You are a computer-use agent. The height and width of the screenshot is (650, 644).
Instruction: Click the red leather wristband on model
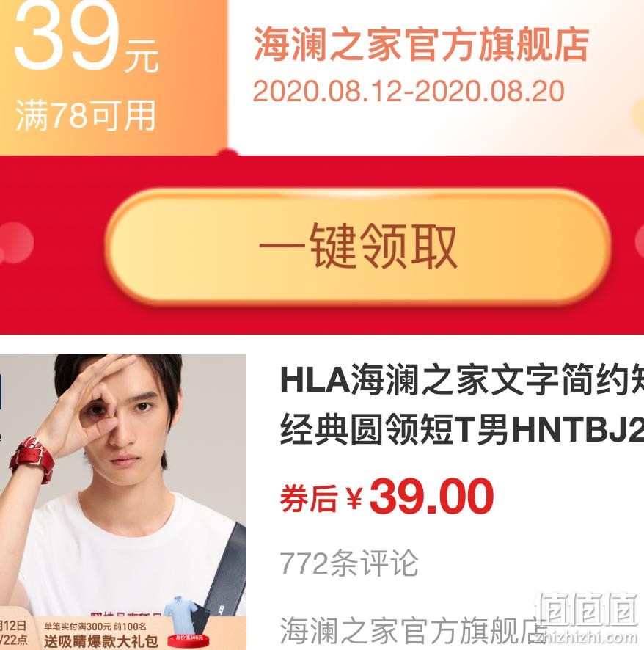32,459
